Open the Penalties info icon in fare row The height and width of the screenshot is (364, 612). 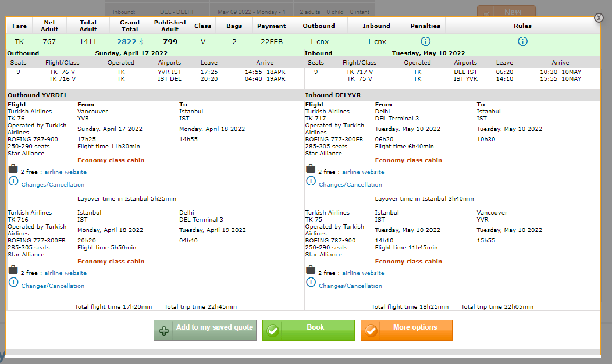tap(425, 41)
